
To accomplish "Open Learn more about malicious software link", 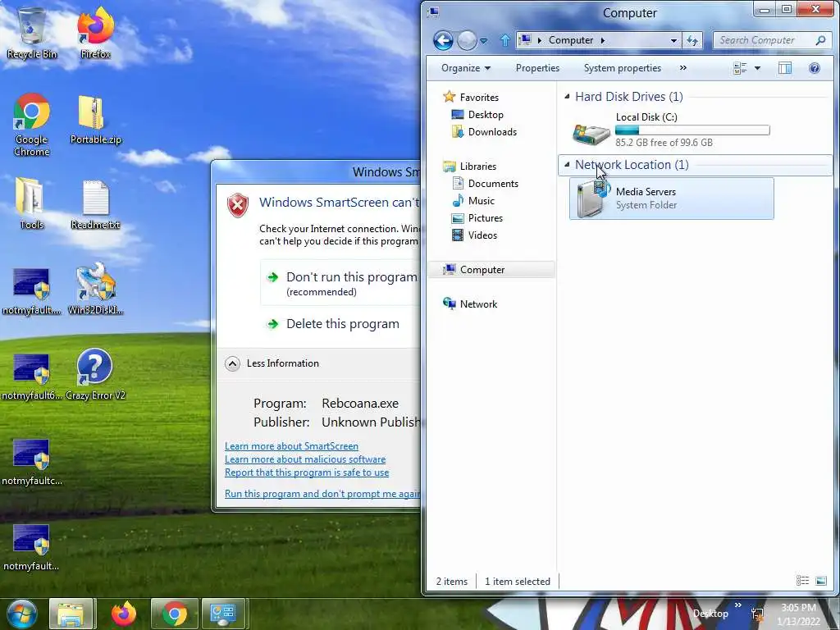I will pos(305,459).
